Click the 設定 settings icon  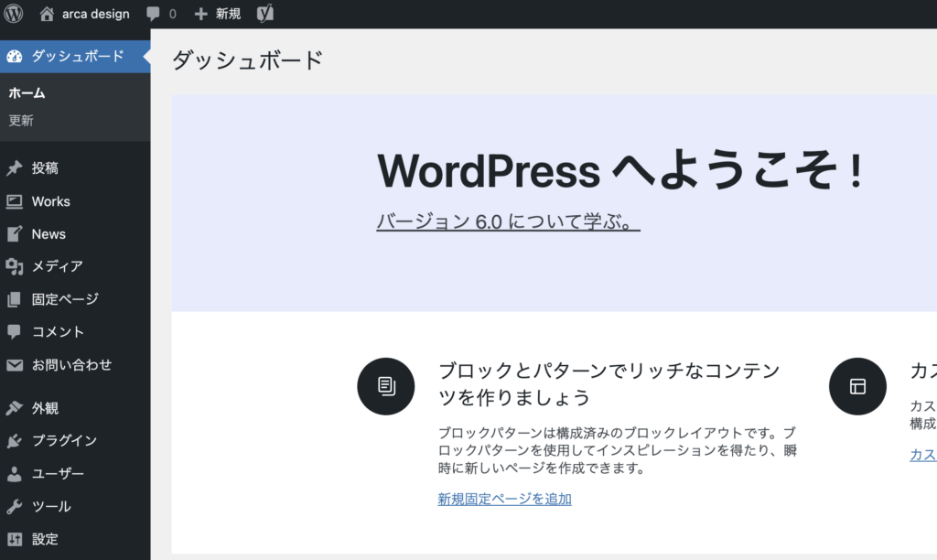tap(15, 539)
